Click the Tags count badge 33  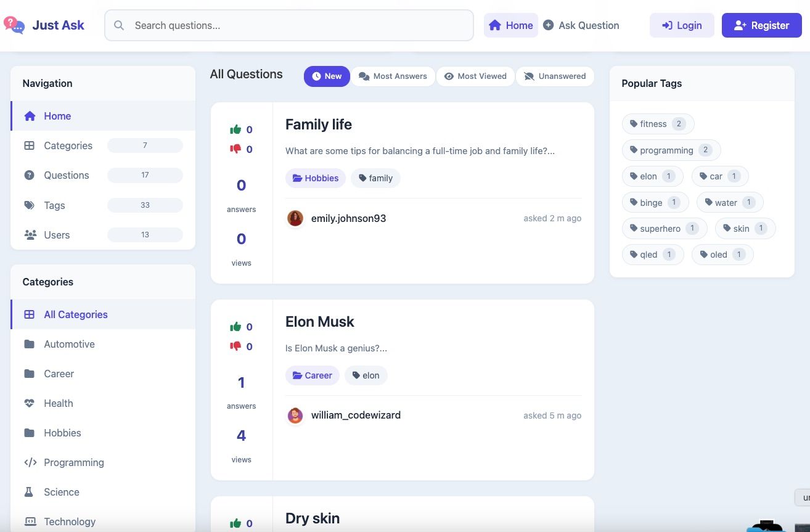[x=145, y=205]
